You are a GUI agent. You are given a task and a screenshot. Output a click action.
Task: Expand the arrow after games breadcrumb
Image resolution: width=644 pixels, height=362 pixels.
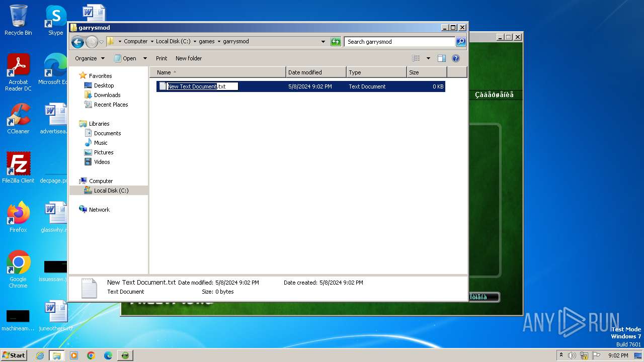(x=219, y=42)
